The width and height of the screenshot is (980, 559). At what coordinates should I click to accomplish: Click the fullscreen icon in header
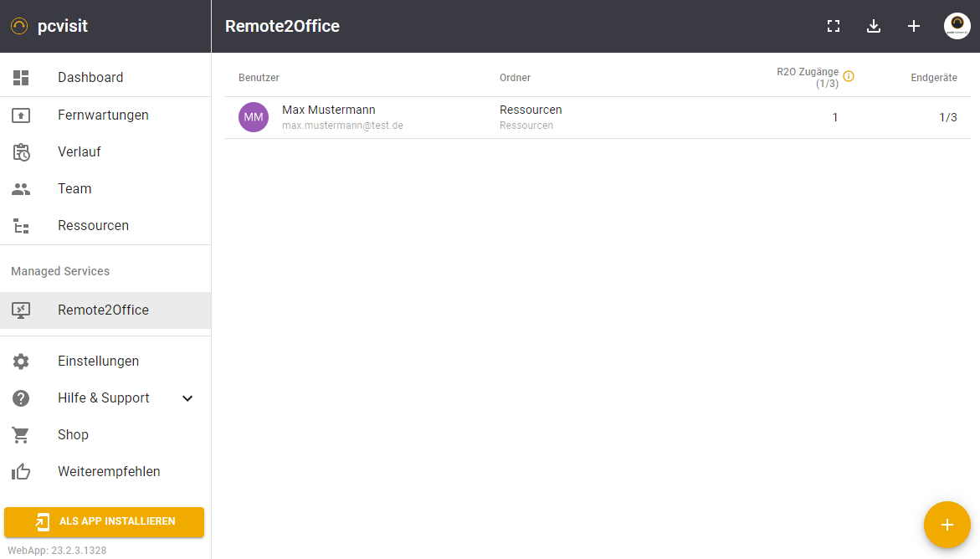coord(833,26)
